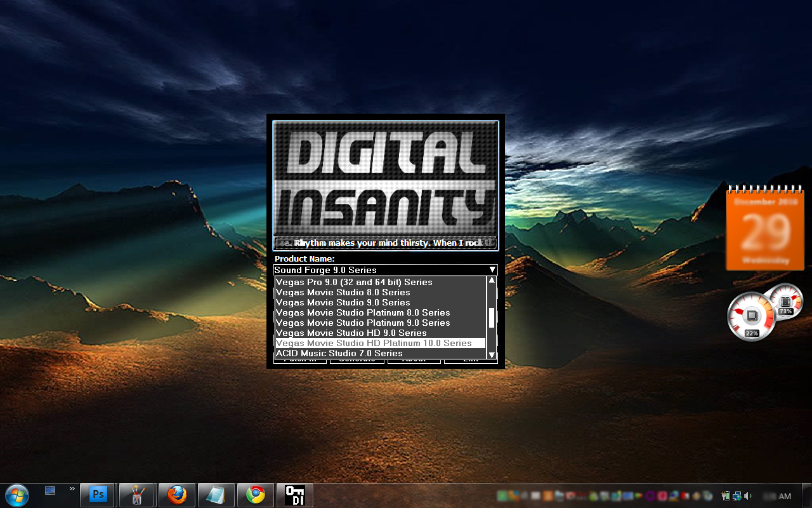Open the pencil cup app on taskbar
The width and height of the screenshot is (812, 508).
pos(137,495)
